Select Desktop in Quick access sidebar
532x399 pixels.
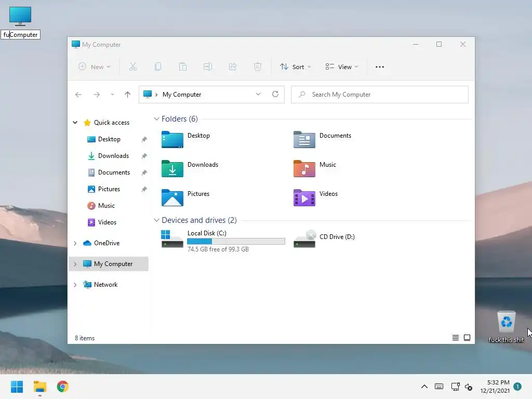pos(109,139)
